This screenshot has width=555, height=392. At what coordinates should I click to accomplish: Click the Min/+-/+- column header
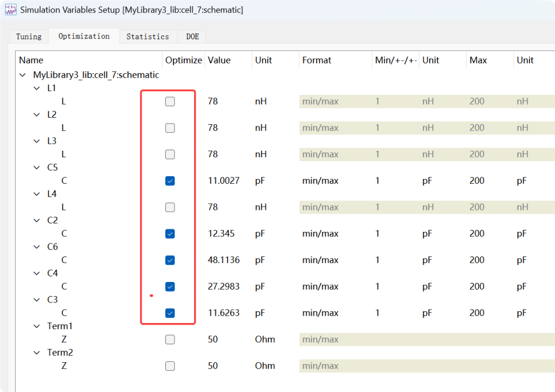click(396, 60)
